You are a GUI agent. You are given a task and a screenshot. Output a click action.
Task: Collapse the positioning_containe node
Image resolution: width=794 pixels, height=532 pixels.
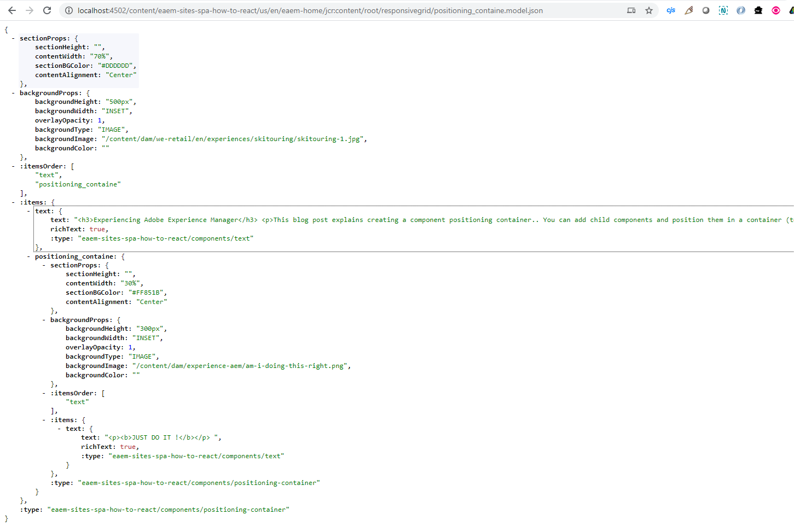pos(28,256)
